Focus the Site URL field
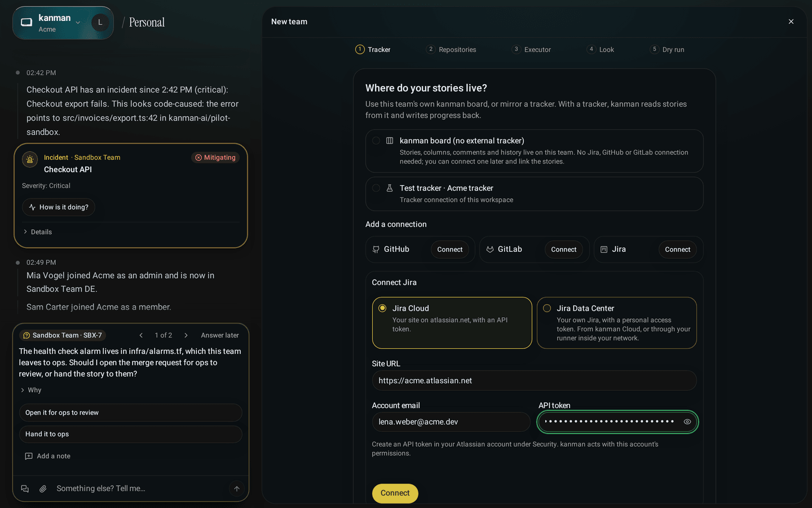 pyautogui.click(x=534, y=380)
